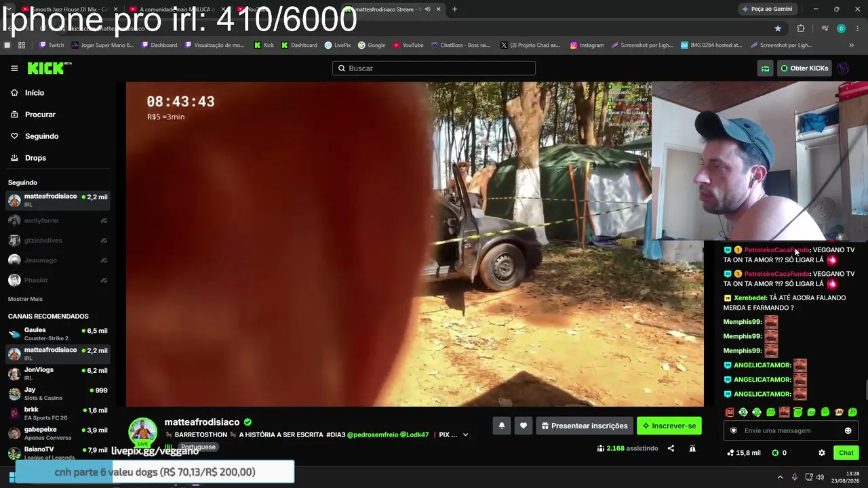
Task: Switch to A comunidade mais MALUCA tab
Action: point(178,9)
